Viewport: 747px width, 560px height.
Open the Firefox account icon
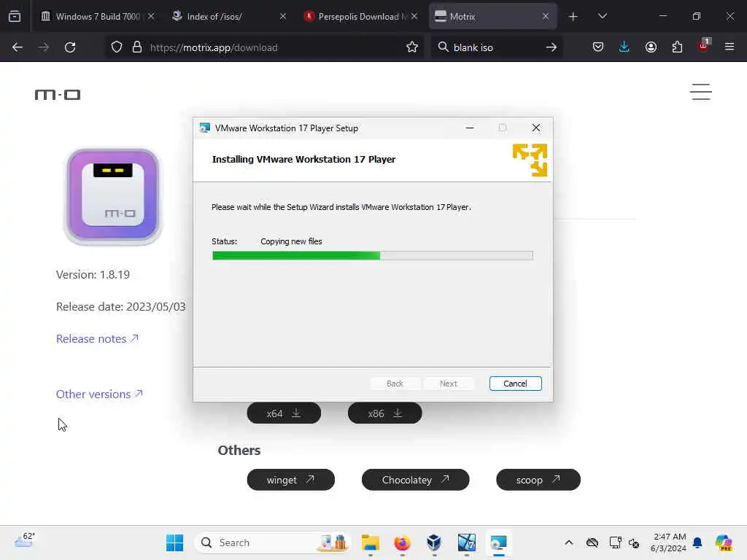651,47
